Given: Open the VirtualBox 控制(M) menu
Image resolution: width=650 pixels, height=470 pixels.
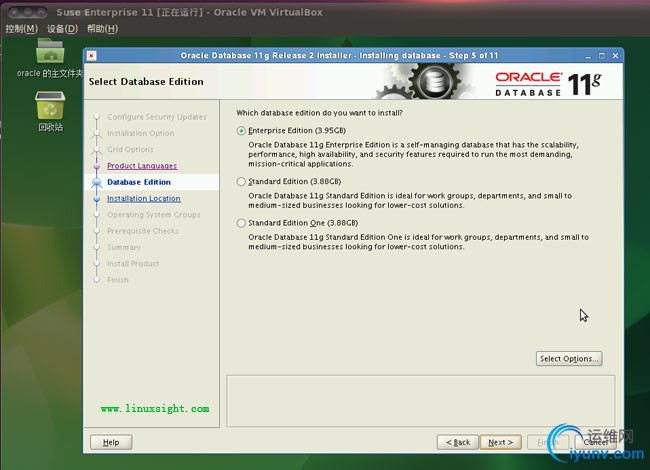Looking at the screenshot, I should pyautogui.click(x=22, y=29).
